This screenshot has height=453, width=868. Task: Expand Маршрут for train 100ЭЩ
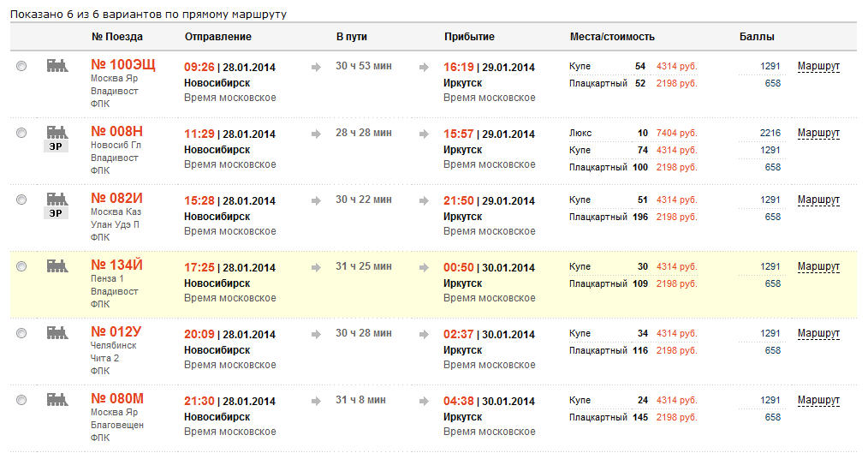(x=818, y=66)
